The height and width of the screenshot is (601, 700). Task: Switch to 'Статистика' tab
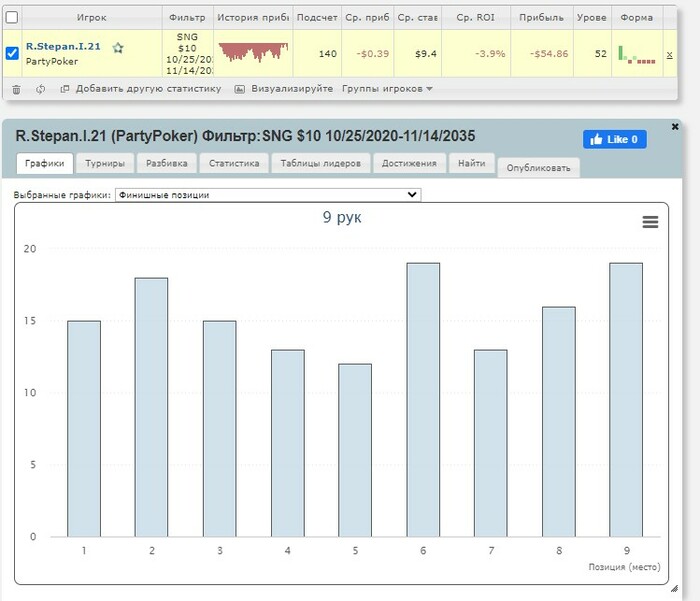point(234,163)
